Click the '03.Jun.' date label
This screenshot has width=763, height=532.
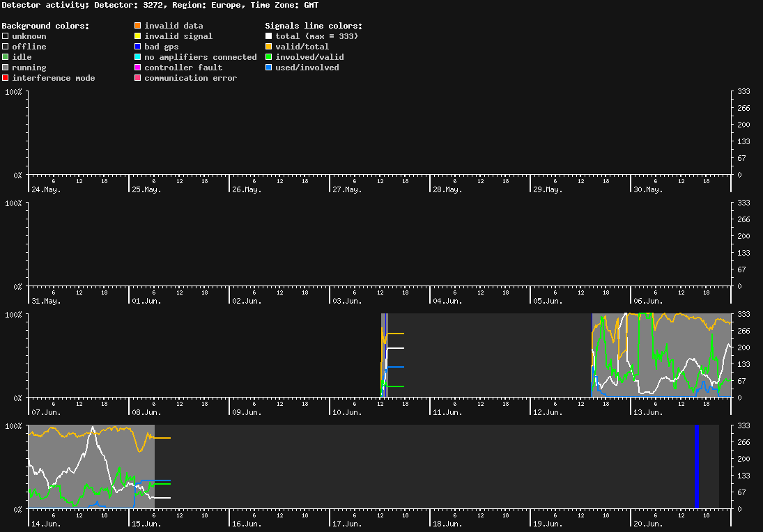[347, 301]
